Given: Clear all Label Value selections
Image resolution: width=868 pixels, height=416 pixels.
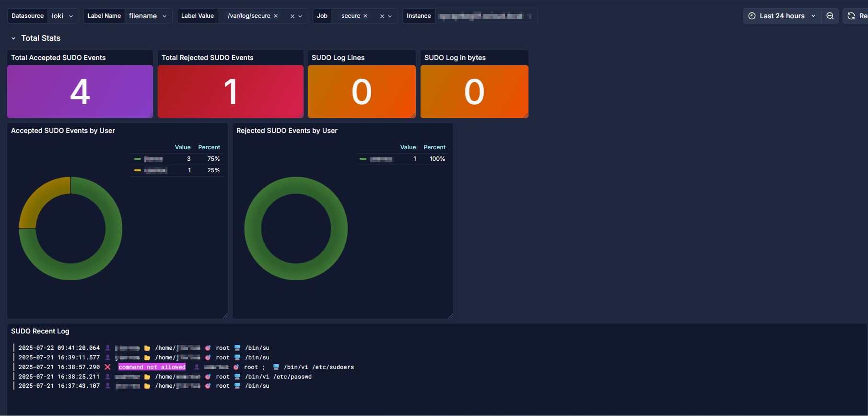Looking at the screenshot, I should (x=292, y=16).
